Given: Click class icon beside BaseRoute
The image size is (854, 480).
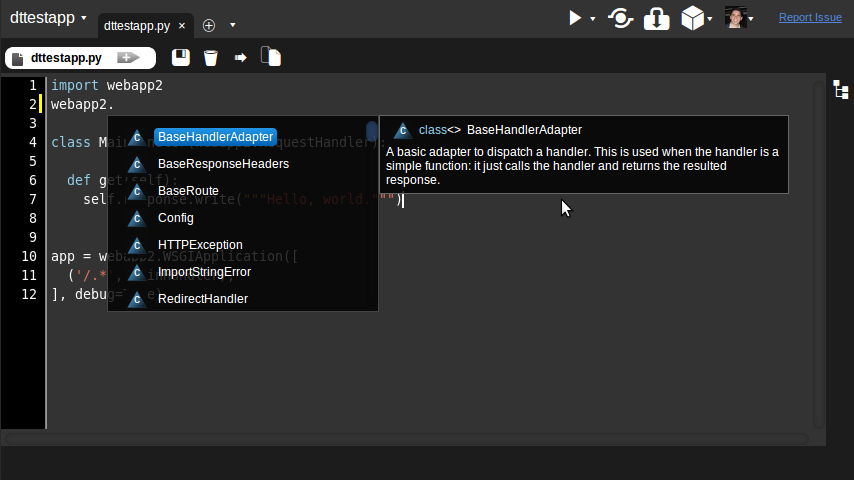Looking at the screenshot, I should [137, 191].
